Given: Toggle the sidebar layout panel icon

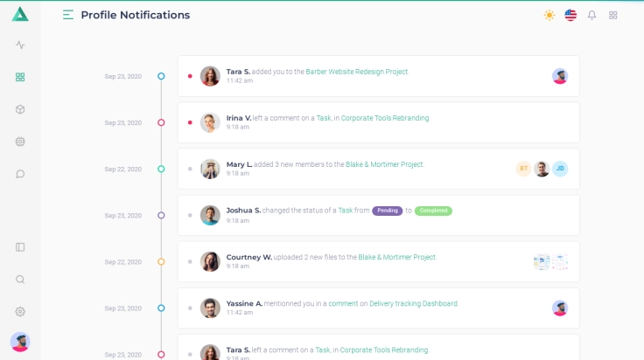Looking at the screenshot, I should pyautogui.click(x=20, y=247).
